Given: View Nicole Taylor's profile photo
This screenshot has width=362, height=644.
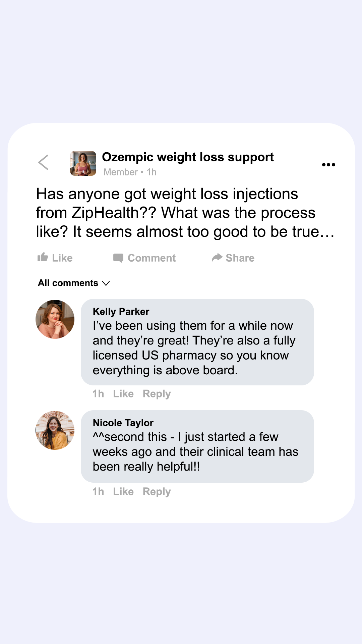Looking at the screenshot, I should pyautogui.click(x=55, y=430).
